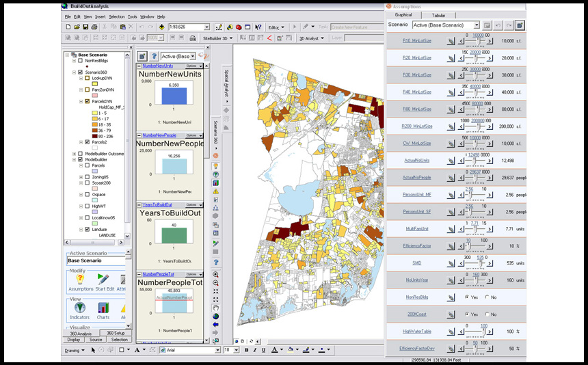Open the ArcToolbox red toolbox icon

coord(238,27)
